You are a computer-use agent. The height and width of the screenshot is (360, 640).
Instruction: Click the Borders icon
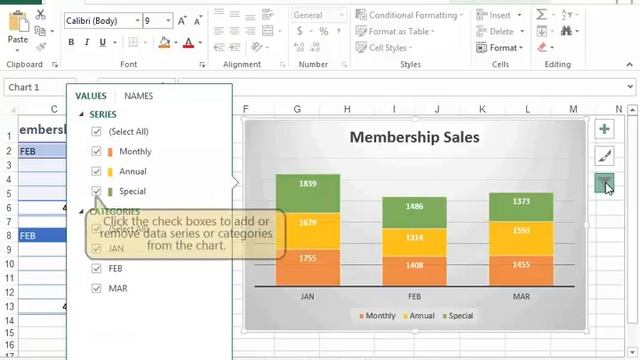pos(133,42)
